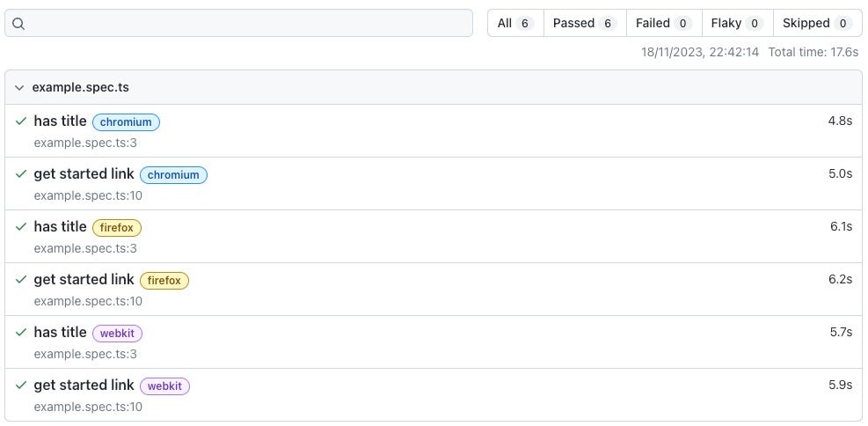Filter by Skipped tests
Image resolution: width=868 pixels, height=426 pixels.
tap(818, 23)
